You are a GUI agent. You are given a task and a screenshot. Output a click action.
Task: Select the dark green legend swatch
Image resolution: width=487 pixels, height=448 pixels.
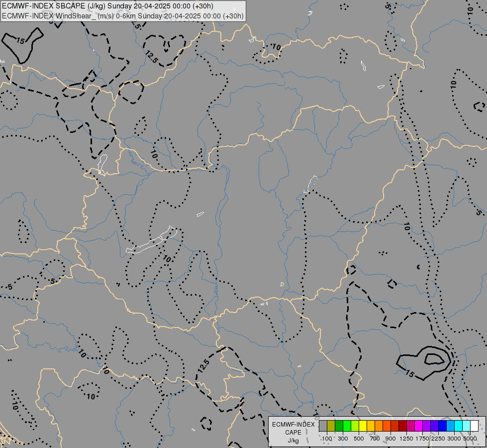tap(339, 426)
